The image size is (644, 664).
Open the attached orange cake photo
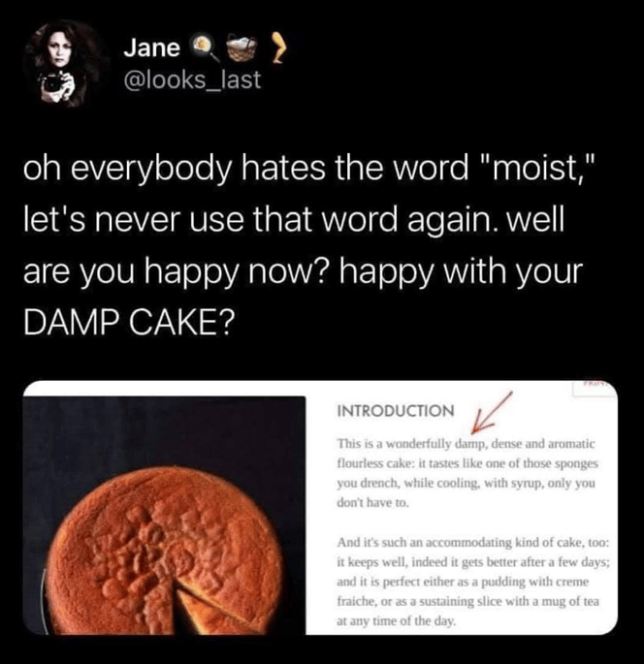(164, 515)
